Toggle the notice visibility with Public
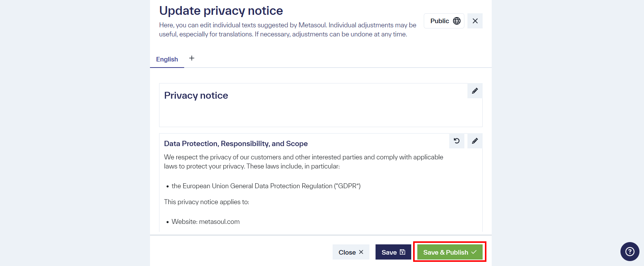The width and height of the screenshot is (644, 266). click(444, 21)
